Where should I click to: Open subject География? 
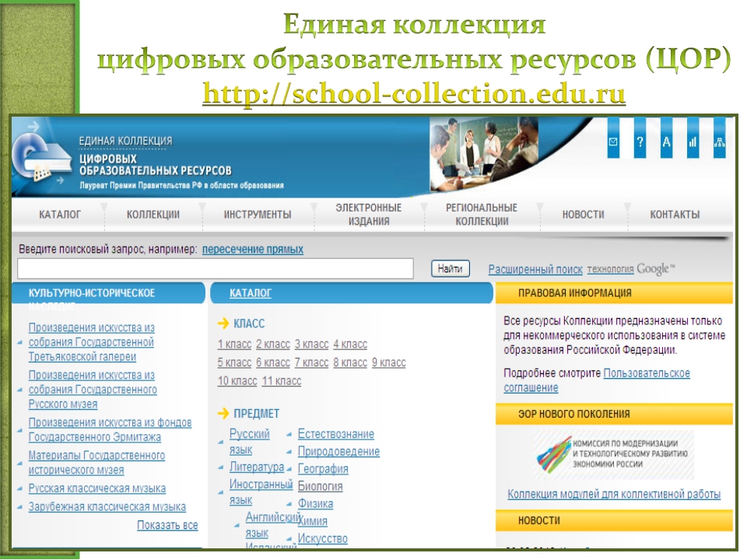323,469
